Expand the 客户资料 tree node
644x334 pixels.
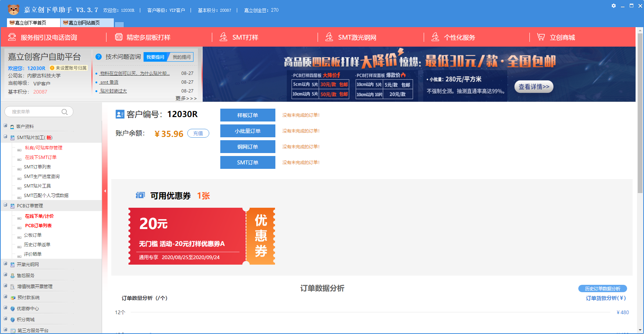(x=5, y=126)
